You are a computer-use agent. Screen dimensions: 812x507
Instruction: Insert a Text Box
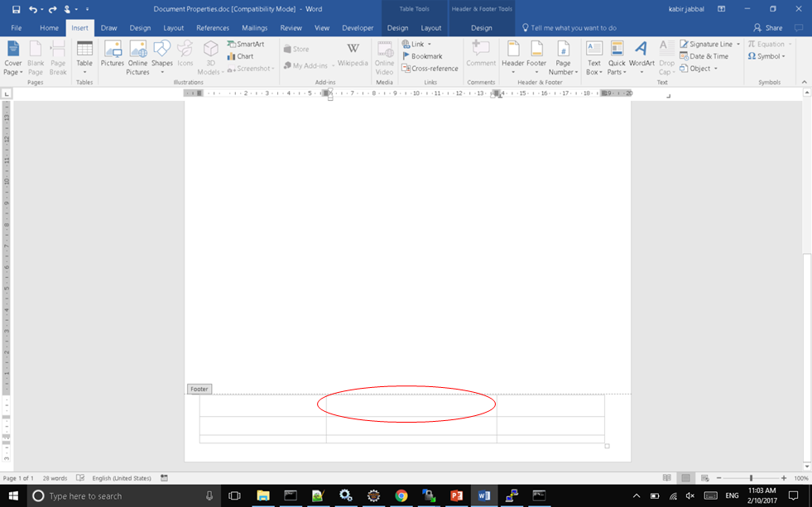pyautogui.click(x=594, y=57)
